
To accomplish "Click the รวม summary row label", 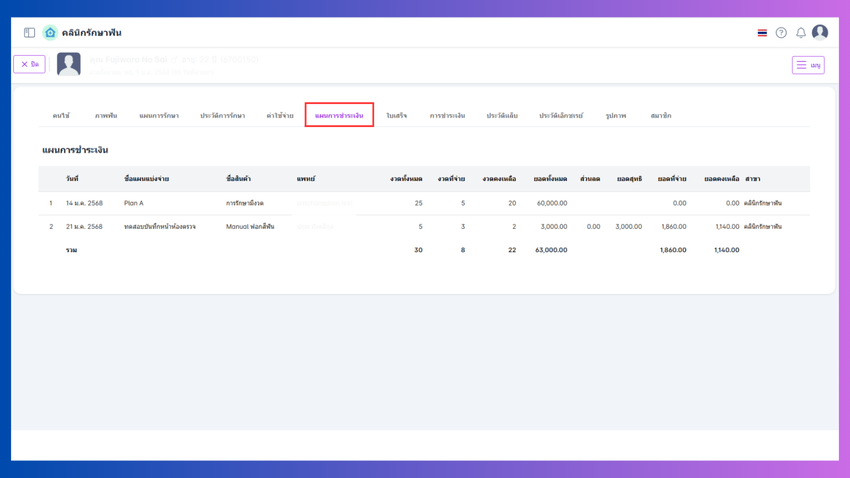I will pyautogui.click(x=71, y=250).
